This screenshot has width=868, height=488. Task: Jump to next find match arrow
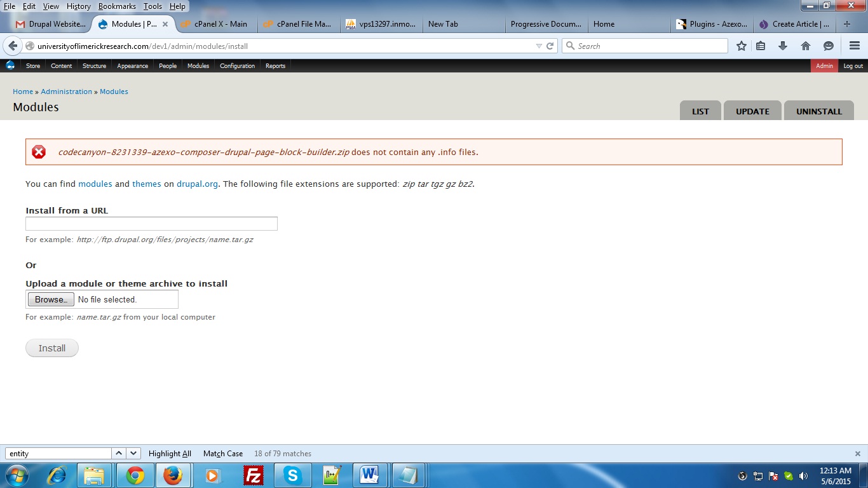(x=133, y=453)
